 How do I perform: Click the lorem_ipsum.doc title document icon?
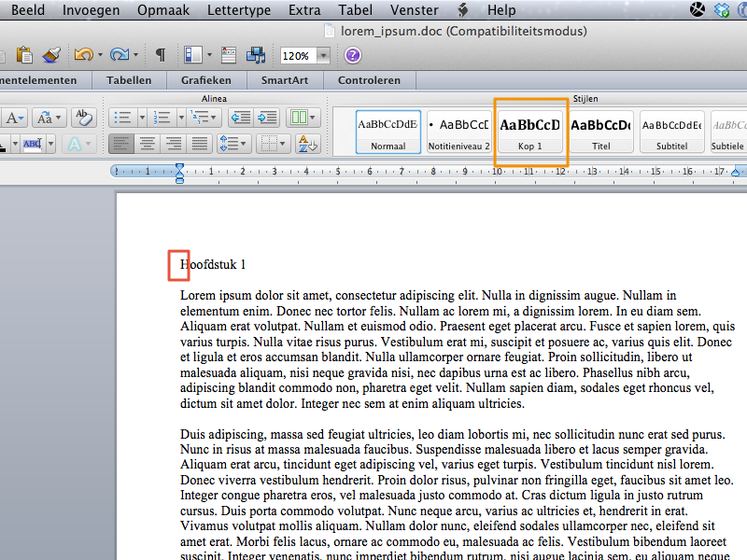point(330,31)
